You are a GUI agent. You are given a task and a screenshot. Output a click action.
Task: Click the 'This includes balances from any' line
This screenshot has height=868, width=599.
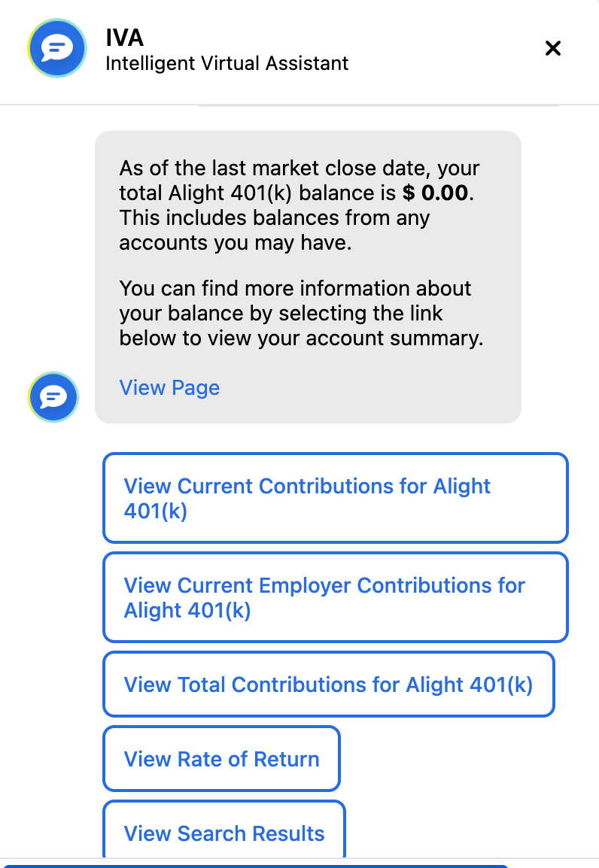[274, 219]
